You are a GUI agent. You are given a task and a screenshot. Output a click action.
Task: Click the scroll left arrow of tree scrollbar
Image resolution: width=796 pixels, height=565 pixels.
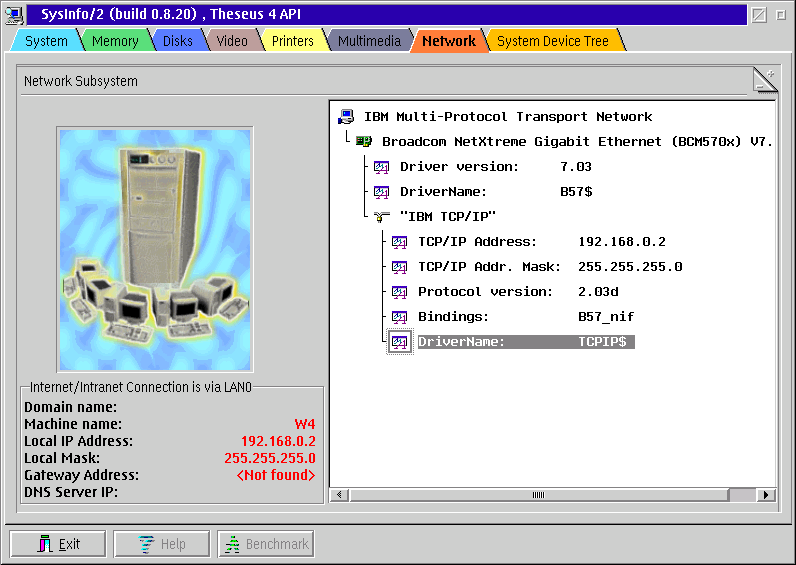[x=340, y=495]
